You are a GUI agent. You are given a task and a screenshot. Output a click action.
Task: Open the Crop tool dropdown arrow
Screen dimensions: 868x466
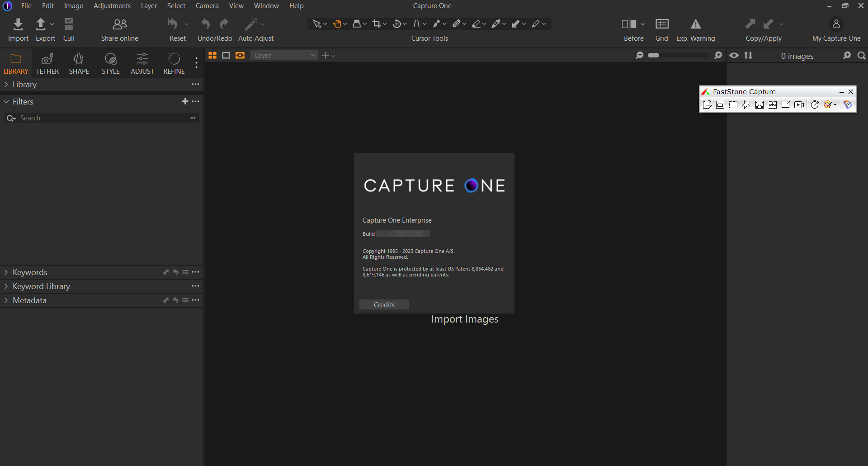pyautogui.click(x=385, y=24)
